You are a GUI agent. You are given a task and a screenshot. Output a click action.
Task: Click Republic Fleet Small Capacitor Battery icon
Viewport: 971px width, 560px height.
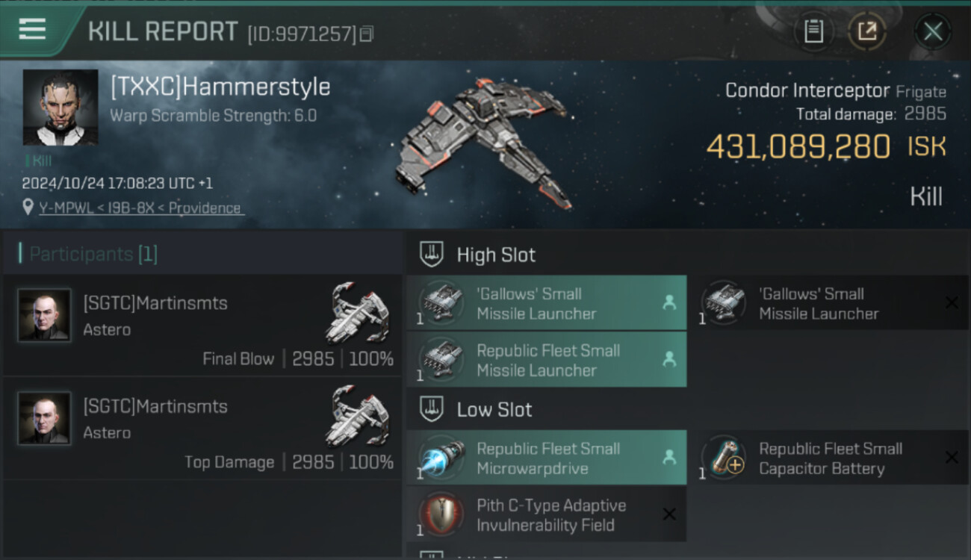724,458
